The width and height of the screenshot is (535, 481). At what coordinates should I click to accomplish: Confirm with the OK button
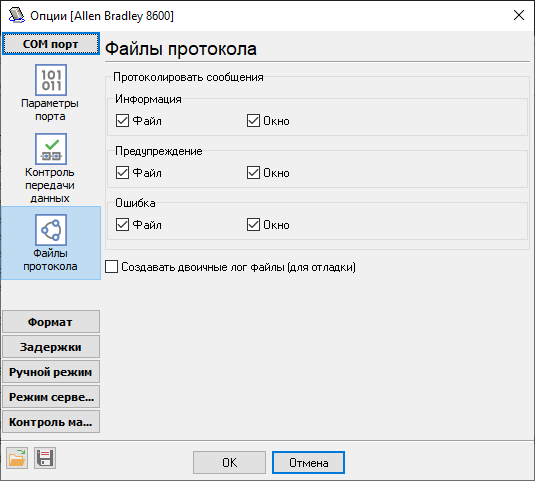pyautogui.click(x=229, y=463)
